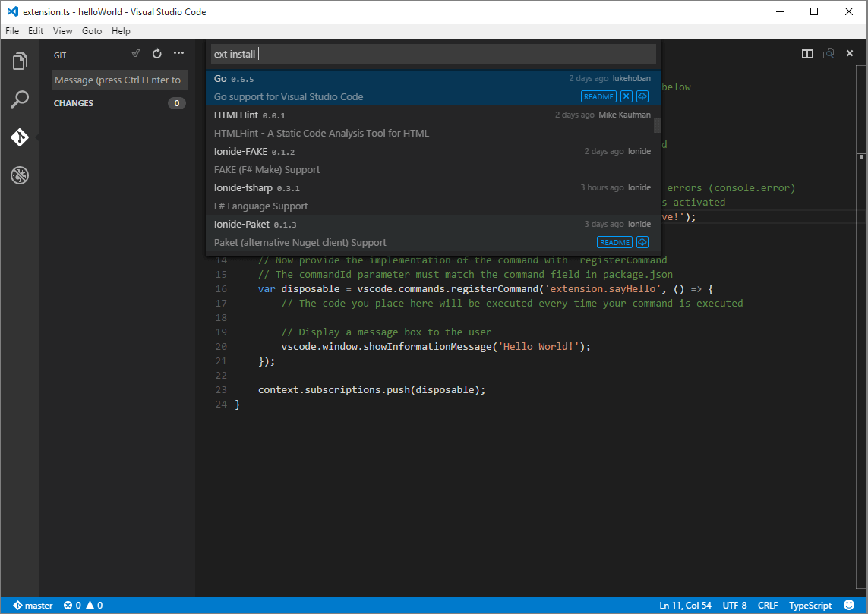Screen dimensions: 868x614
Task: Click the Visual Studio Code logo in title bar
Action: click(x=12, y=11)
